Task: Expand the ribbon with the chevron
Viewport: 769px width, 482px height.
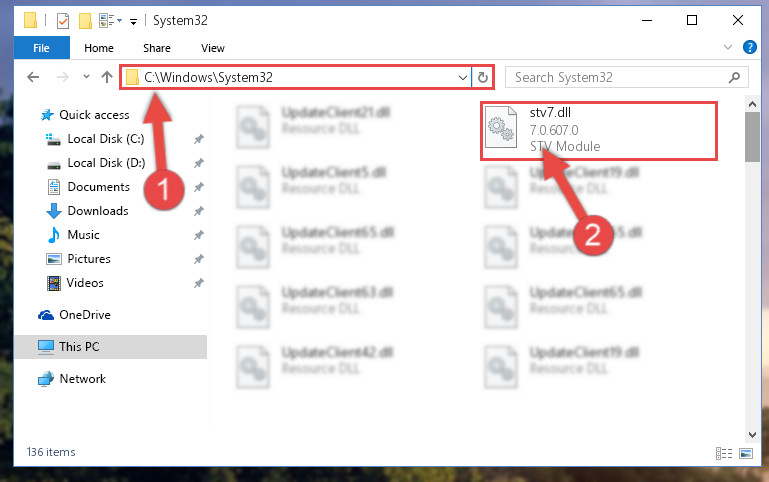Action: coord(728,47)
